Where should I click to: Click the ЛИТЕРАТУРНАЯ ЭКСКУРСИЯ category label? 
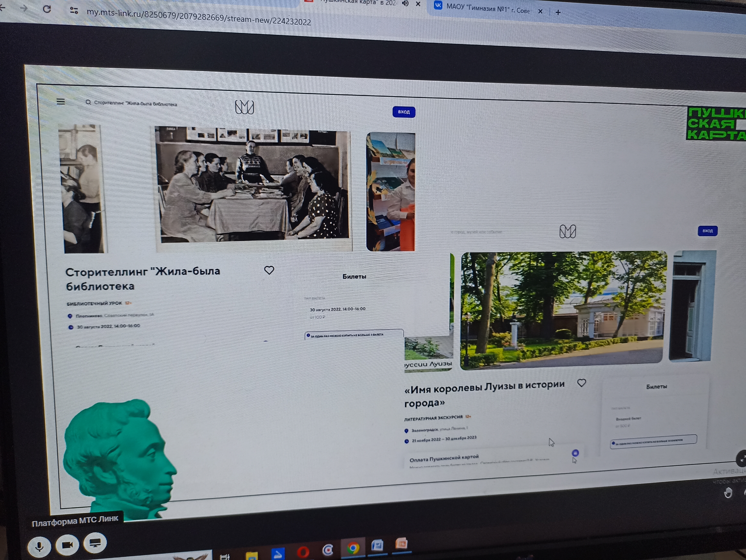pyautogui.click(x=433, y=418)
